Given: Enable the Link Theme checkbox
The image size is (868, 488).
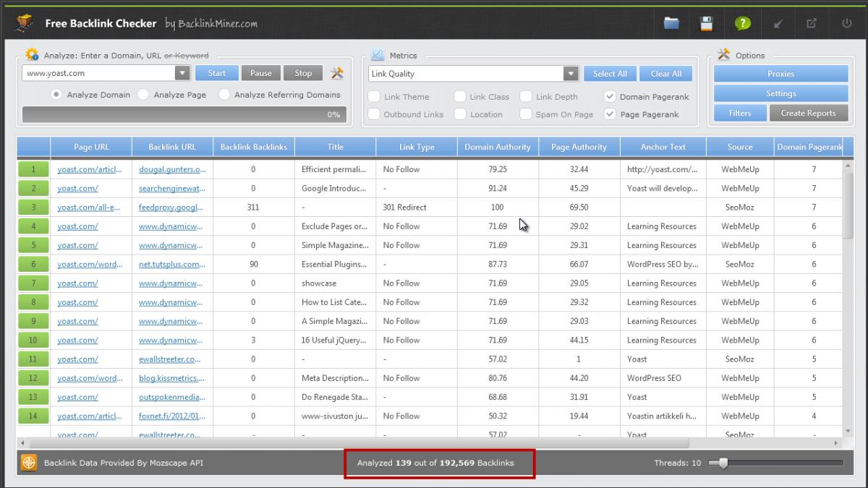Looking at the screenshot, I should (x=374, y=96).
